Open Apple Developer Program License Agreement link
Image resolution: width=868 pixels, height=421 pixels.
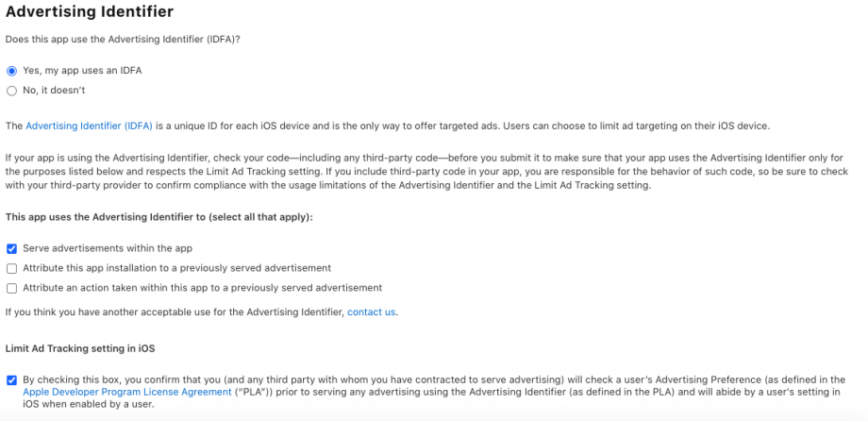(x=127, y=392)
